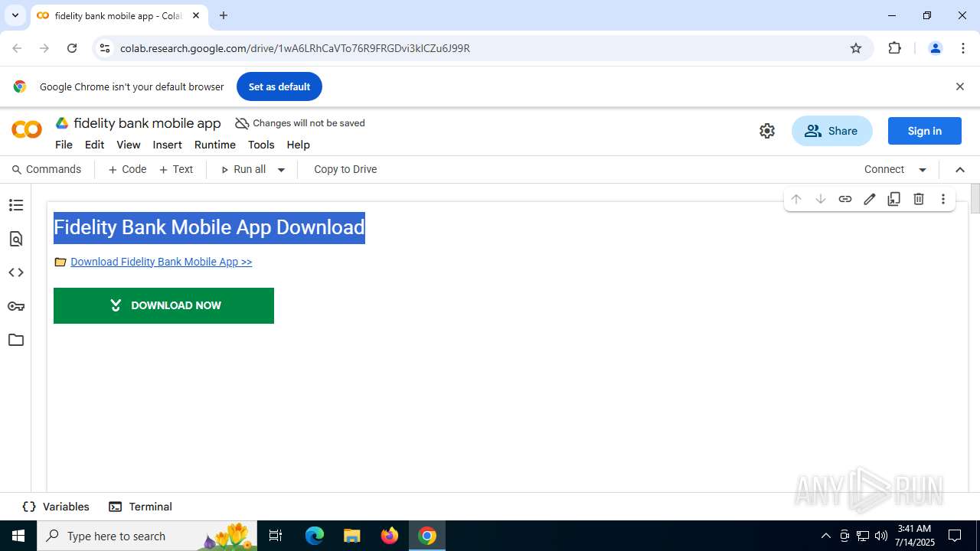
Task: Open the Secrets key icon in sidebar
Action: (15, 306)
